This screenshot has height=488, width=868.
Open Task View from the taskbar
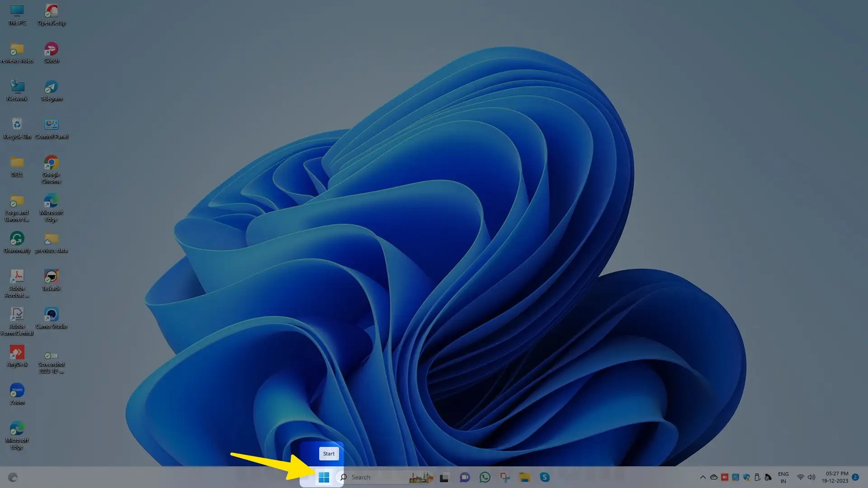click(444, 478)
